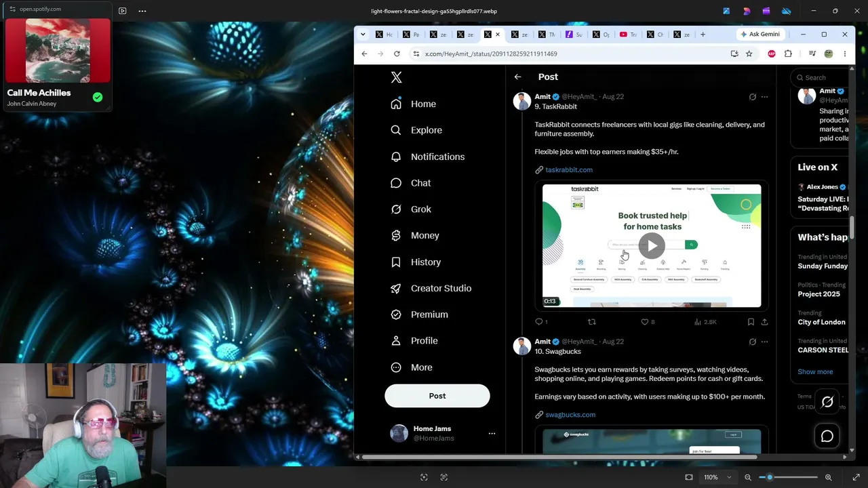Bookmark the TaskRabbit post

click(x=751, y=322)
